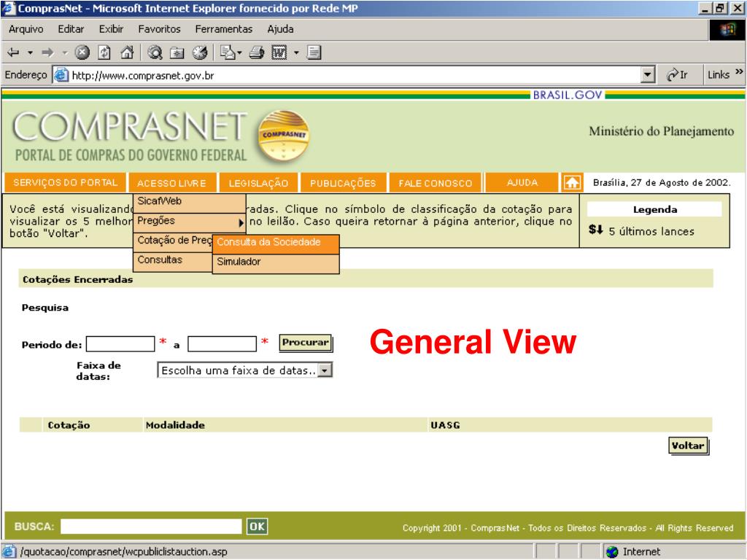This screenshot has height=560, width=747.
Task: Click the IE Back arrow button
Action: click(x=13, y=52)
